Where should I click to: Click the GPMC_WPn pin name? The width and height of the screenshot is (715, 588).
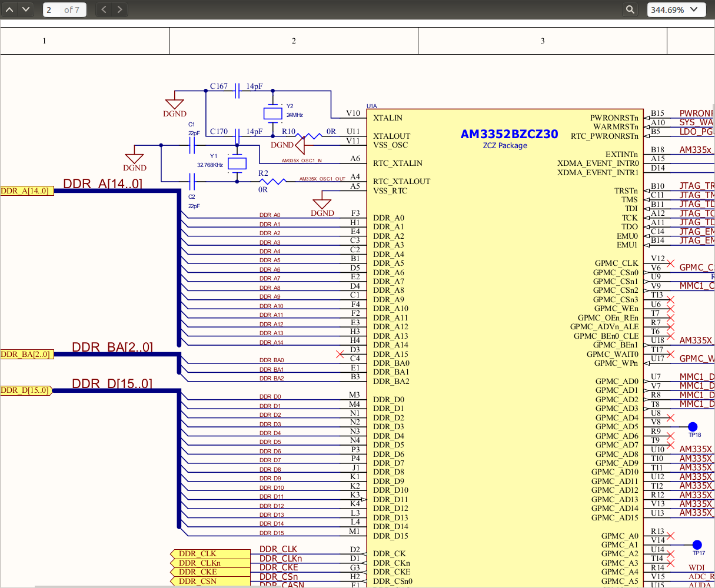point(617,363)
